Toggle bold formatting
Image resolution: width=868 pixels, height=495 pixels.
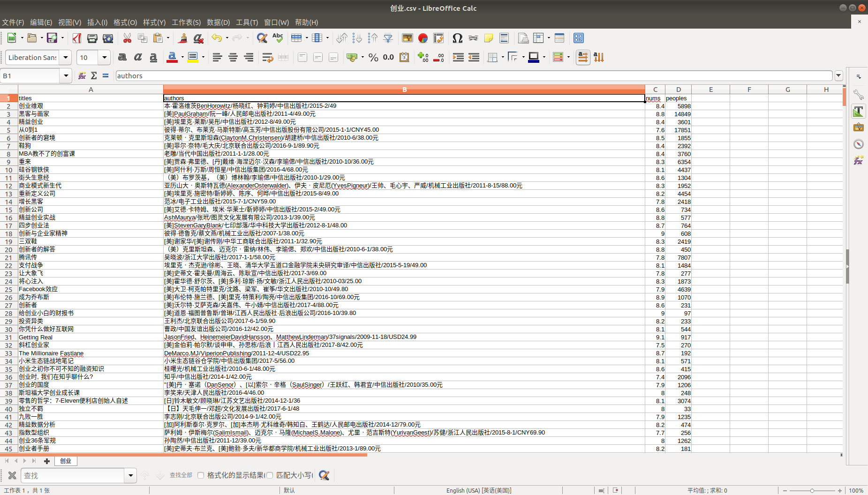point(122,57)
